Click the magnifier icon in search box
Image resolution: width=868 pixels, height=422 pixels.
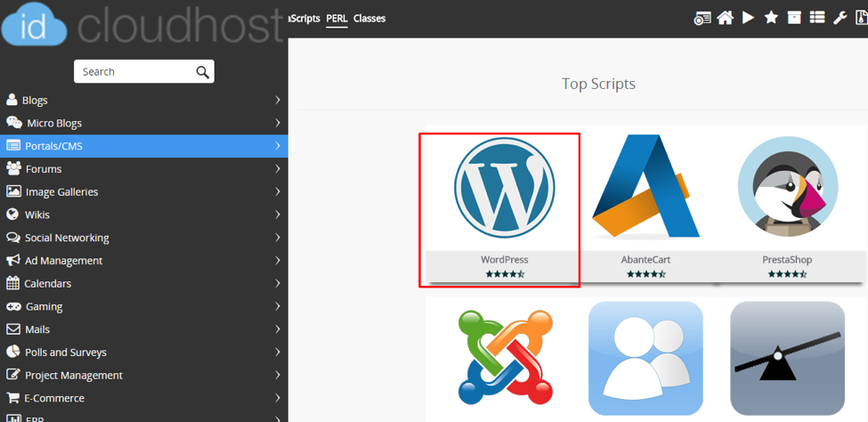(203, 72)
